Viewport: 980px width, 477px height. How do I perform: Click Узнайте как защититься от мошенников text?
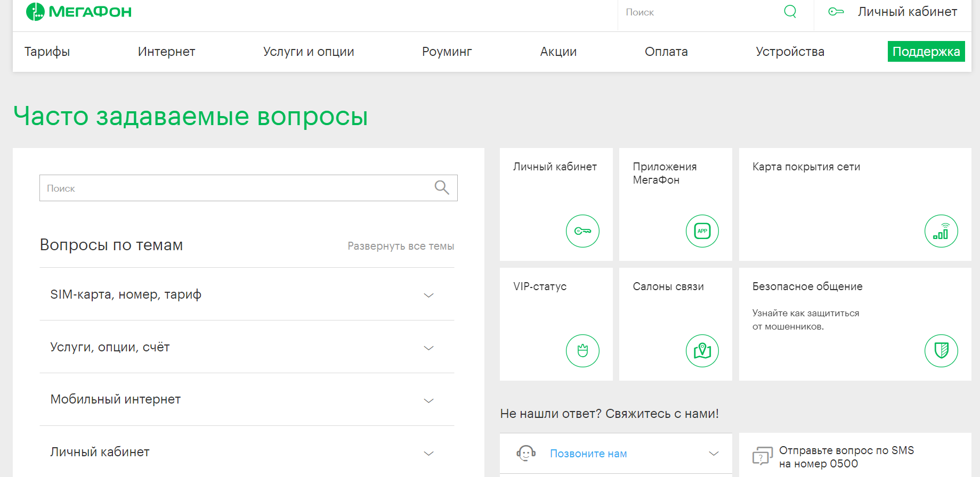tap(806, 319)
